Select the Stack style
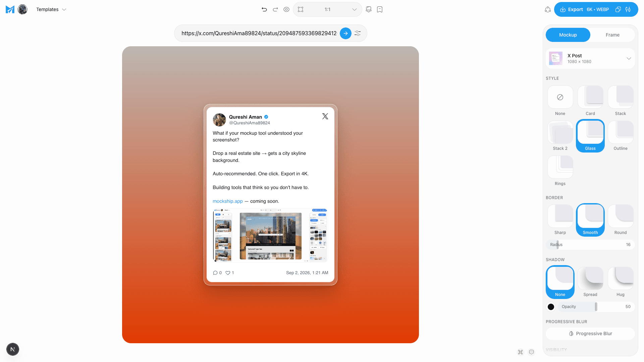The image size is (644, 362). 621,101
